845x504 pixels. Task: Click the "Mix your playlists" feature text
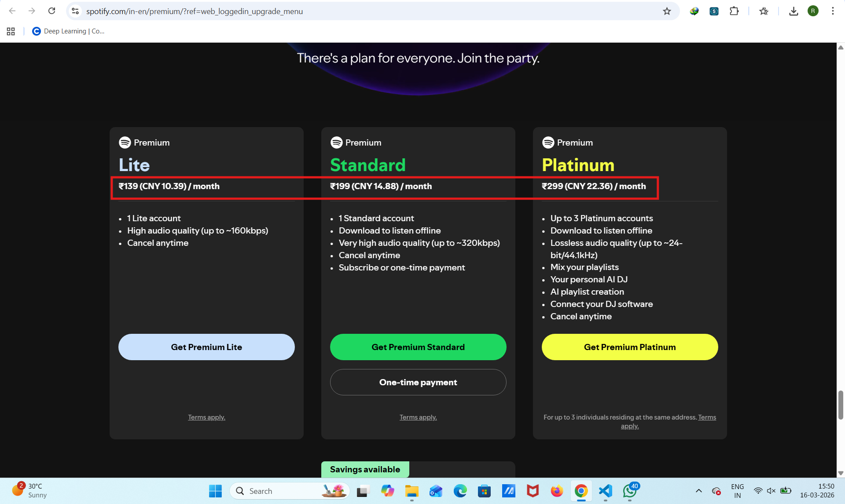click(x=584, y=267)
